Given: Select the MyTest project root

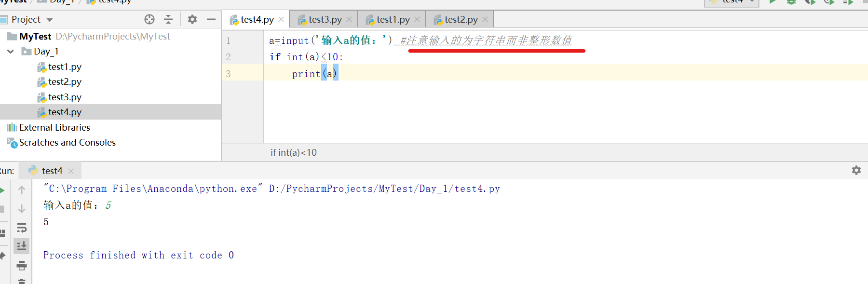Looking at the screenshot, I should 35,36.
